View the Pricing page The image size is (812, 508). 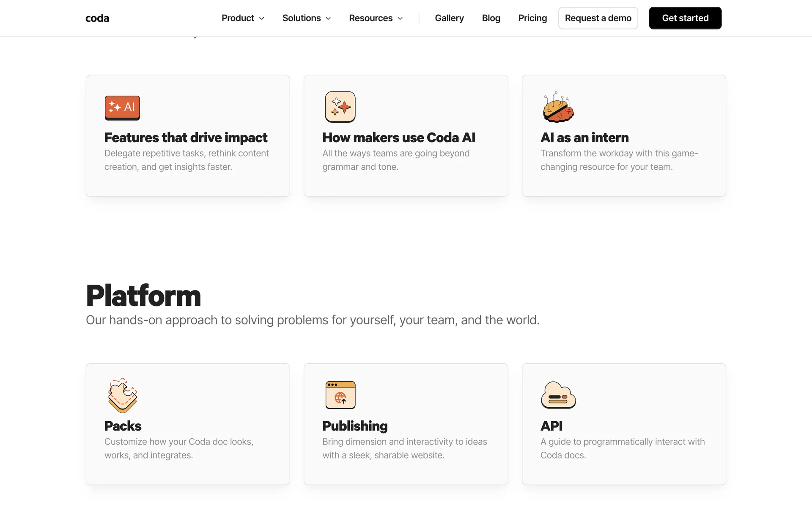coord(532,18)
